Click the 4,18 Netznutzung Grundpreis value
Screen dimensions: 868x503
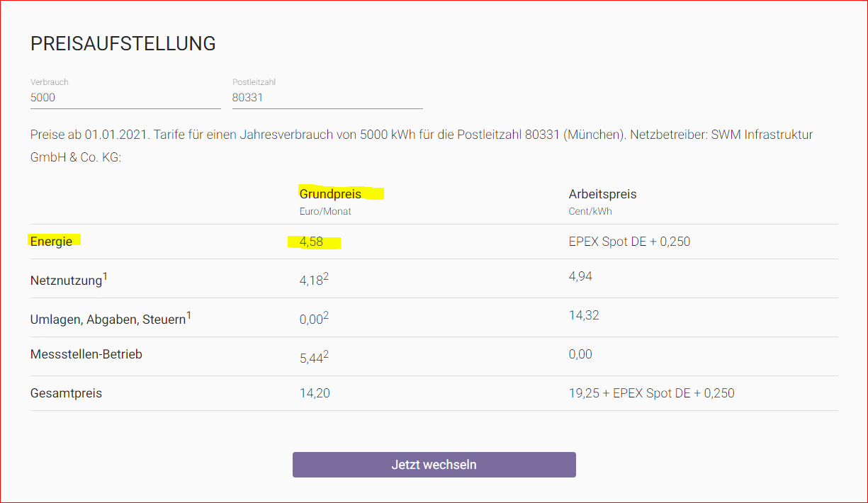311,281
